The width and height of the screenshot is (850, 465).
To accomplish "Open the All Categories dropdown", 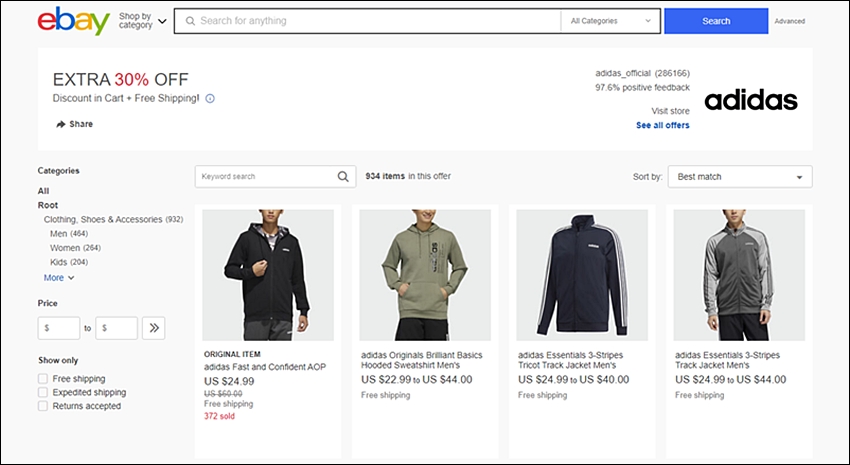I will pyautogui.click(x=610, y=21).
